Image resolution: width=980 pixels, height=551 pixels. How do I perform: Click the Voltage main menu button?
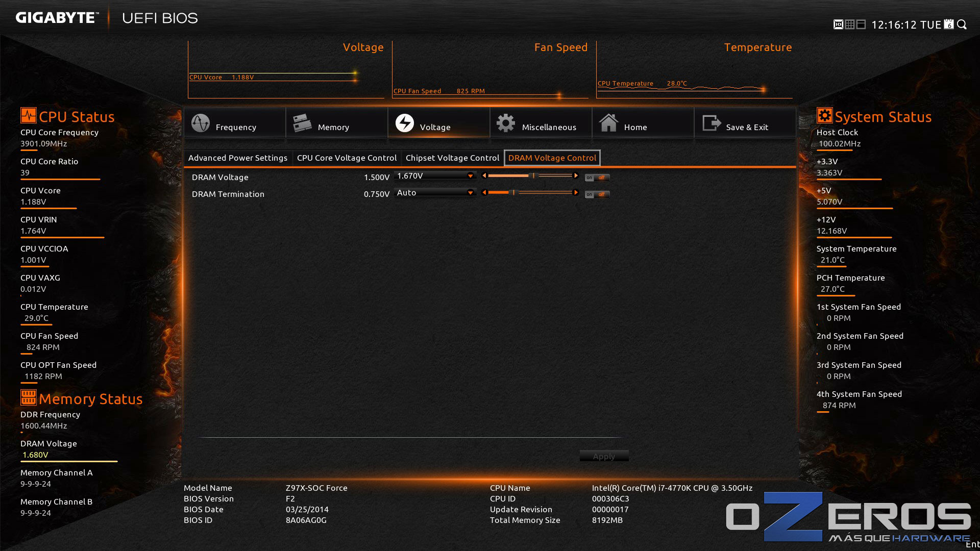click(439, 122)
